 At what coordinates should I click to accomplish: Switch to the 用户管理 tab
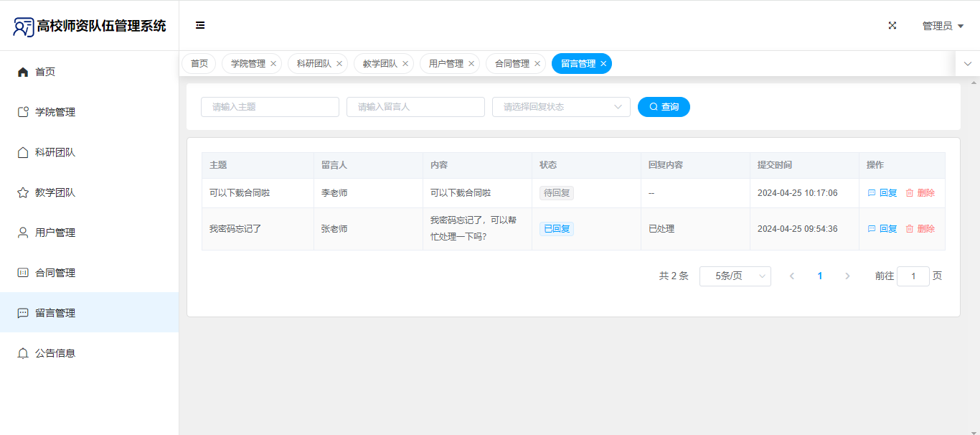click(x=446, y=64)
